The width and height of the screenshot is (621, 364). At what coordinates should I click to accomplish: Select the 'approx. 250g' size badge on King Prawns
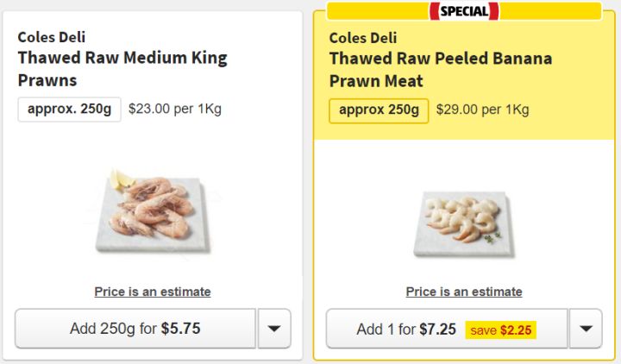pos(70,110)
